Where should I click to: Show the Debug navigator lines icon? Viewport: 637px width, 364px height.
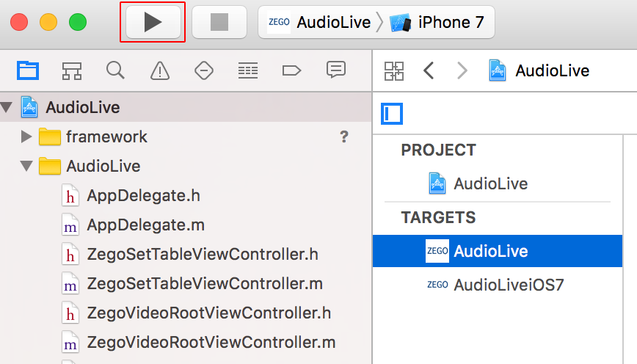point(248,70)
